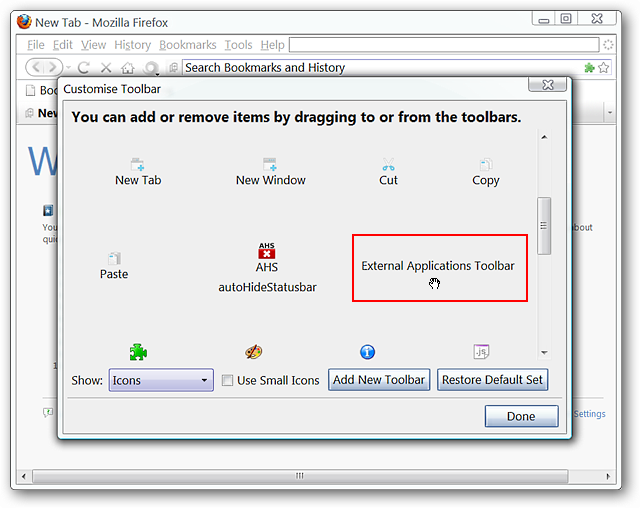
Task: Click the horizontal scrollbar right arrow
Action: [608, 476]
